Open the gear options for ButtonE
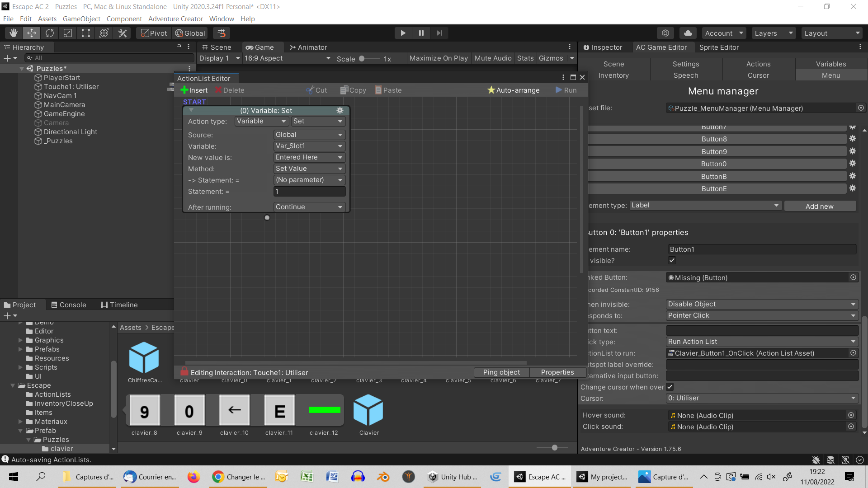 tap(853, 188)
